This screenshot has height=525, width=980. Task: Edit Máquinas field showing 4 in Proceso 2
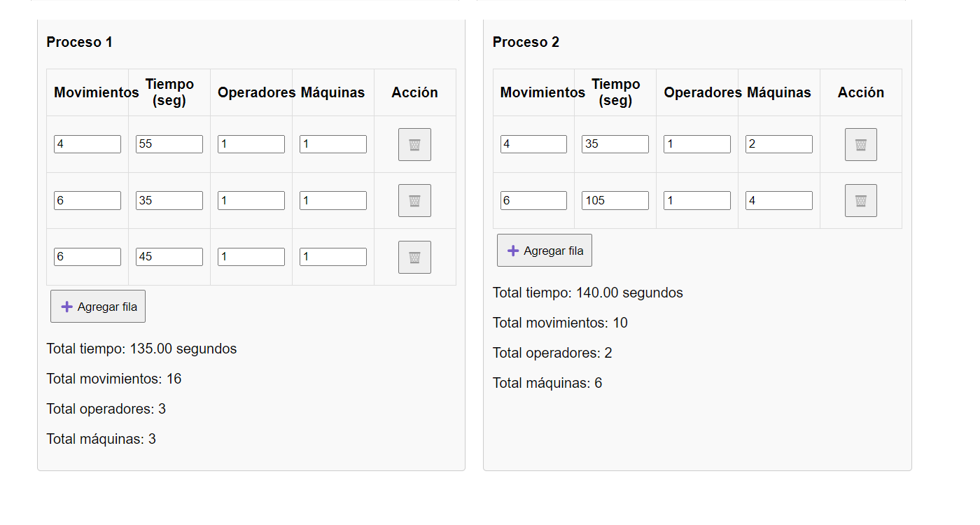coord(779,201)
